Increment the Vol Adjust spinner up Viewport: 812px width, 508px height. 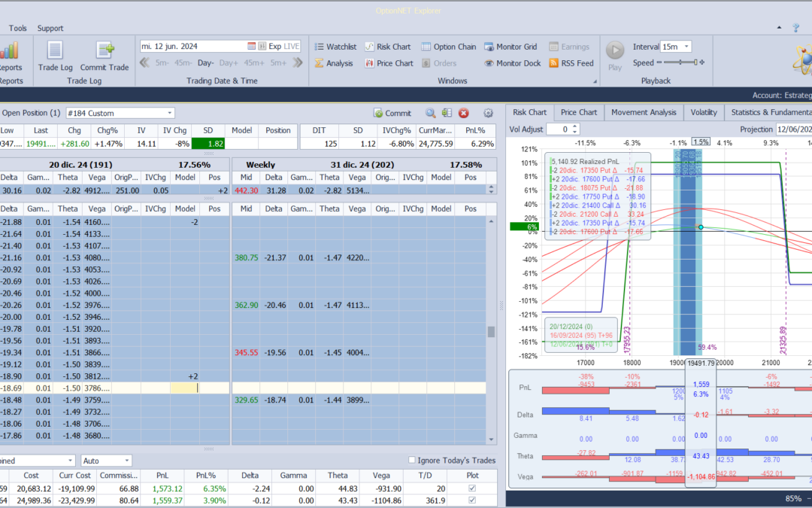tap(575, 126)
